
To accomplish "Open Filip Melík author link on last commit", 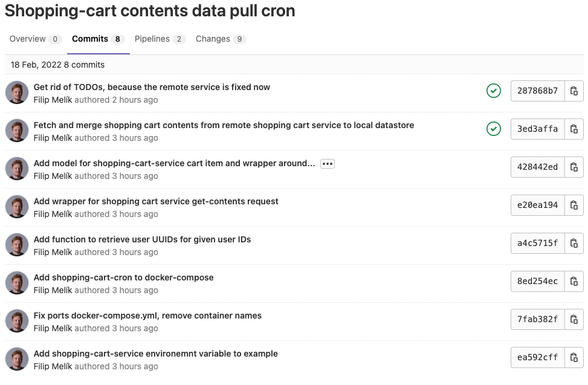I will click(53, 366).
